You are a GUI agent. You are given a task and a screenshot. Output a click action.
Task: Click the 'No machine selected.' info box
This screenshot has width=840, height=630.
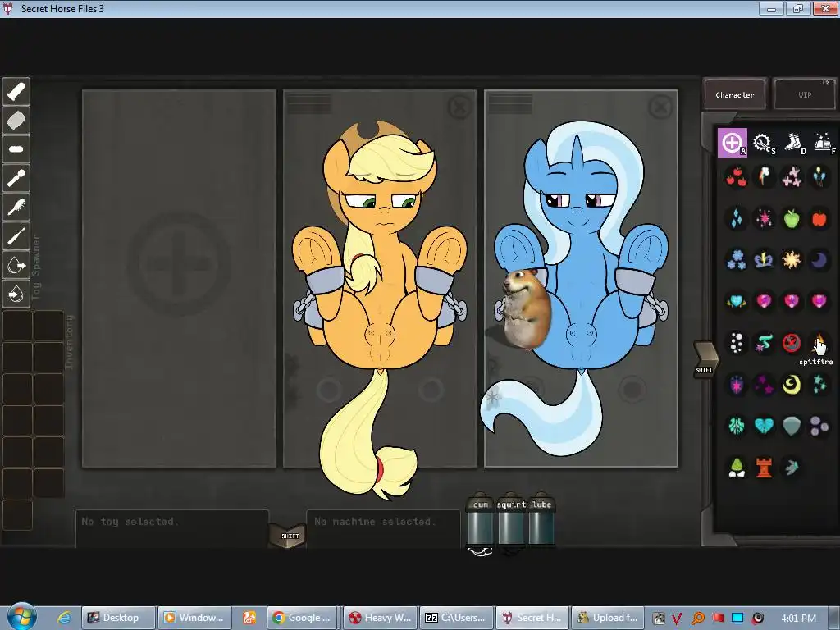(x=383, y=528)
